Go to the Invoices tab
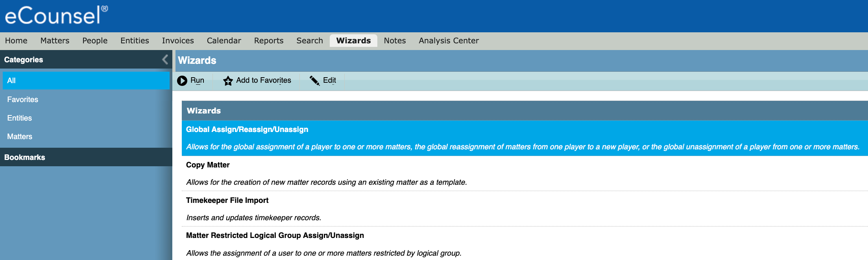Viewport: 868px width, 260px height. [178, 41]
